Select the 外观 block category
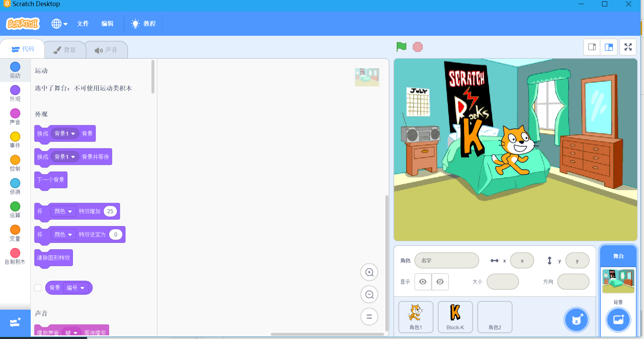644x339 pixels. [x=15, y=93]
